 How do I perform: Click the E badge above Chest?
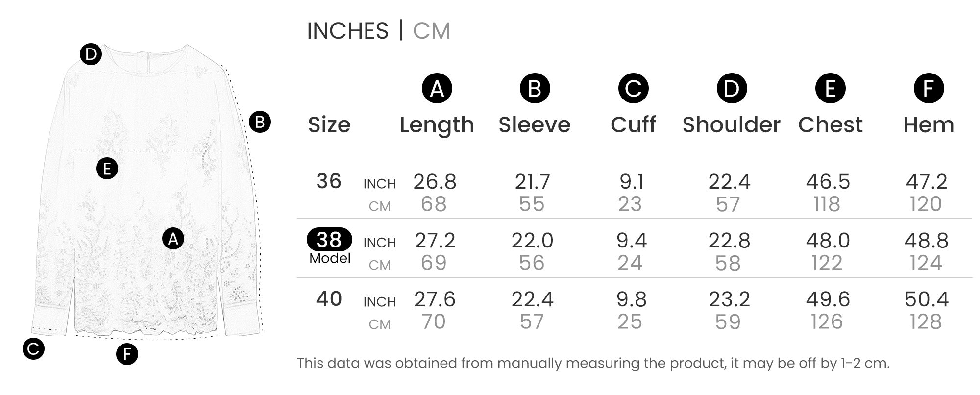pyautogui.click(x=830, y=88)
